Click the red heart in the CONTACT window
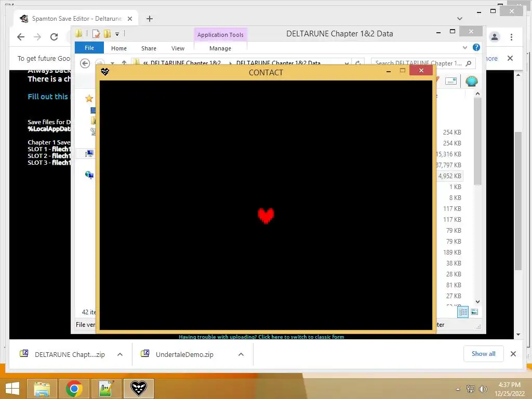 (265, 216)
